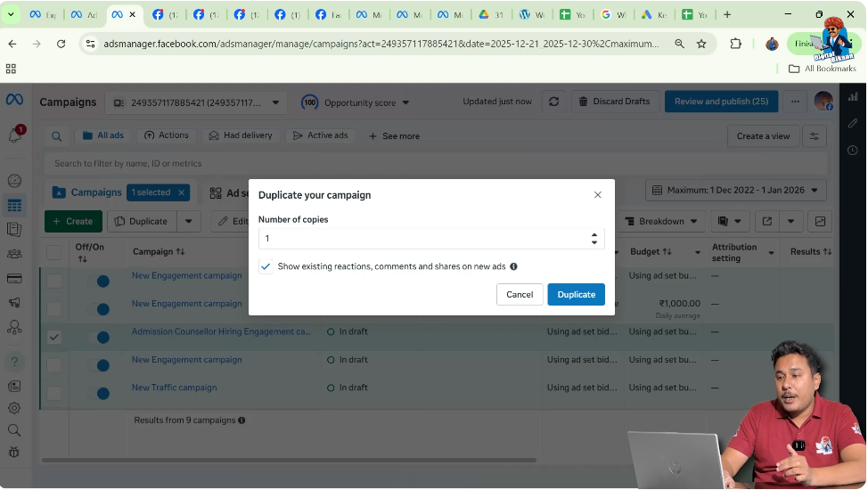Open Account overview gauge icon in sidebar
Screen dimensions: 868x490
tap(14, 181)
